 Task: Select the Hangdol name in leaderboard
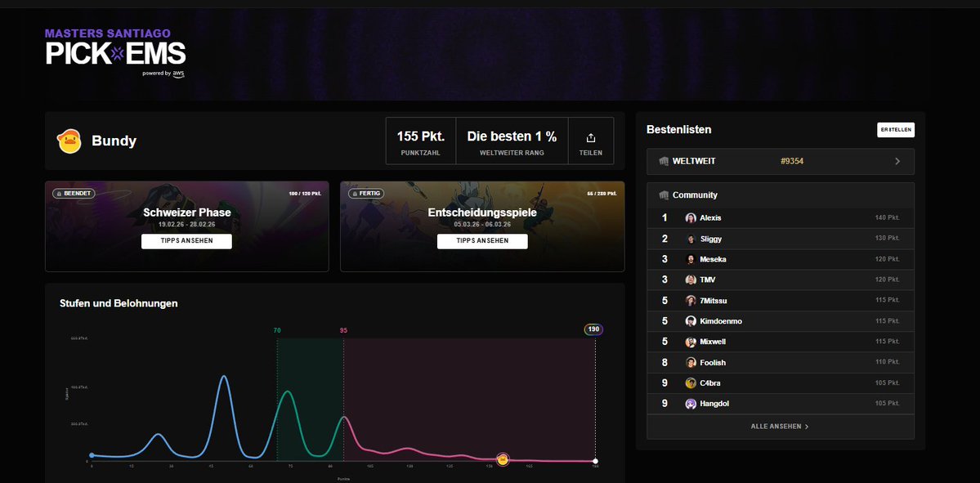click(x=714, y=404)
